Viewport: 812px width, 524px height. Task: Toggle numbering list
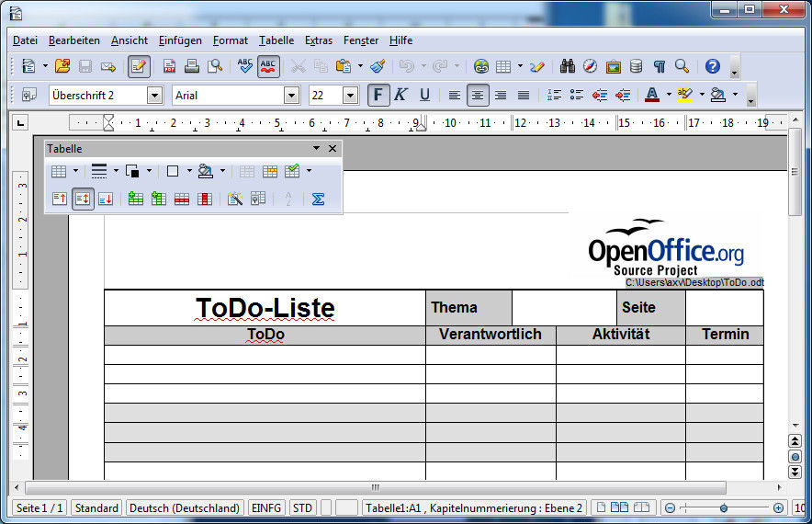coord(554,95)
